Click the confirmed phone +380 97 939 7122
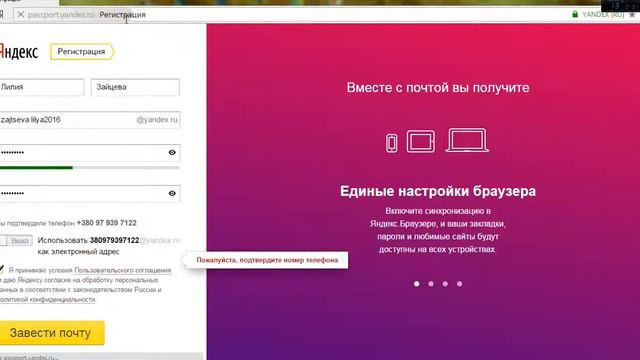This screenshot has width=640, height=360. point(107,223)
